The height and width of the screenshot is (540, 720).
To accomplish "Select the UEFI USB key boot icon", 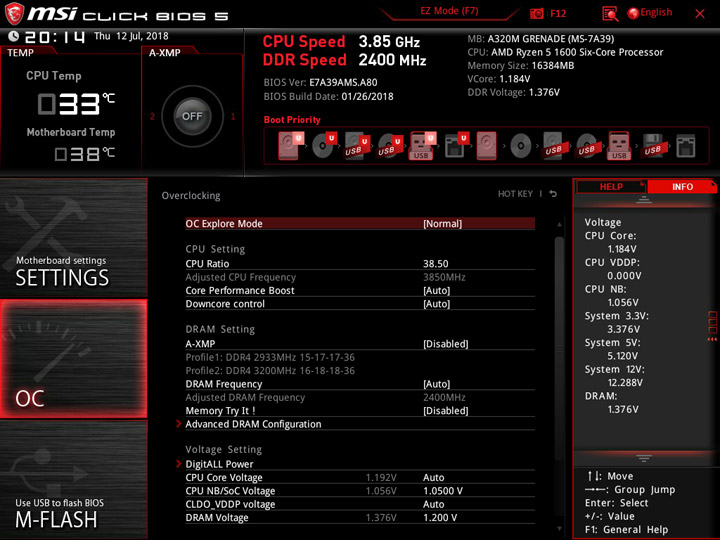I will 422,146.
